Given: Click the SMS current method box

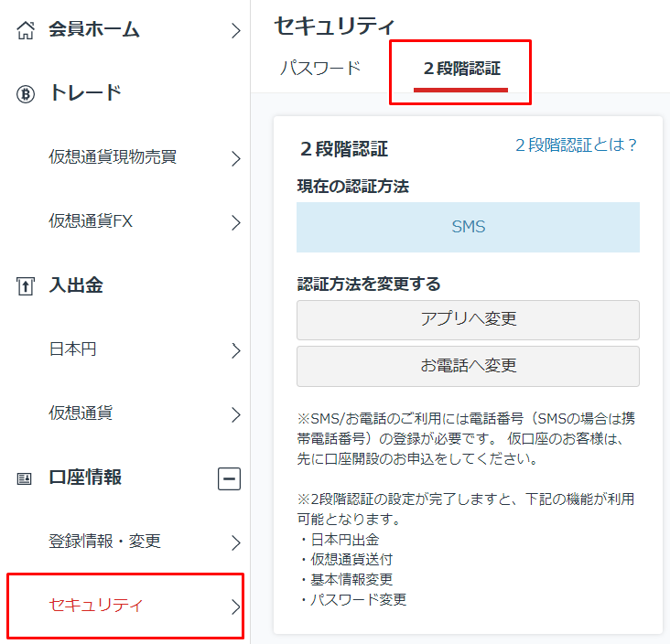Looking at the screenshot, I should pos(468,227).
